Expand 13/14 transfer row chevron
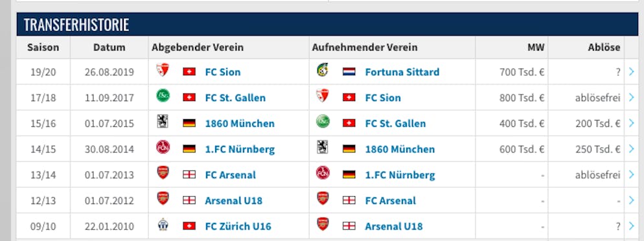Screen dimensions: 644x241 coord(631,175)
